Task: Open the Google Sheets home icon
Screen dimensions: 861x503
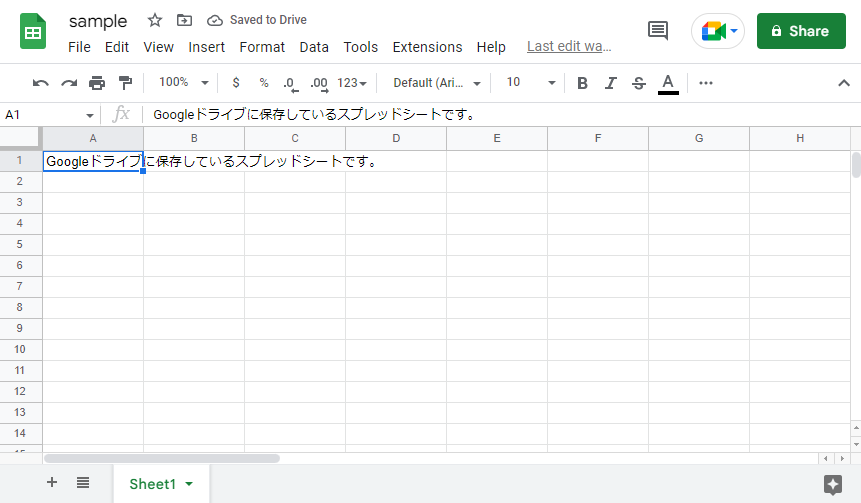Action: point(33,32)
